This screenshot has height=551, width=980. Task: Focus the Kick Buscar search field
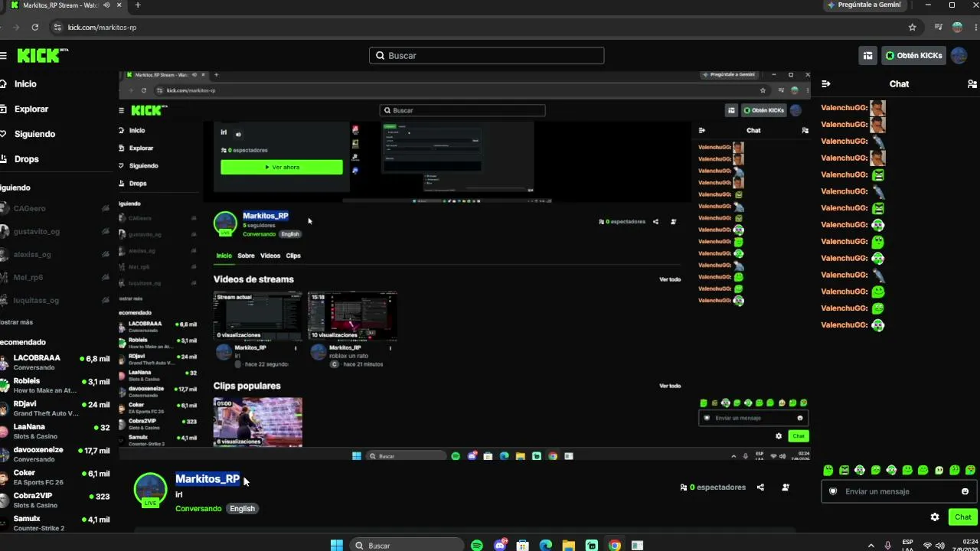(487, 56)
